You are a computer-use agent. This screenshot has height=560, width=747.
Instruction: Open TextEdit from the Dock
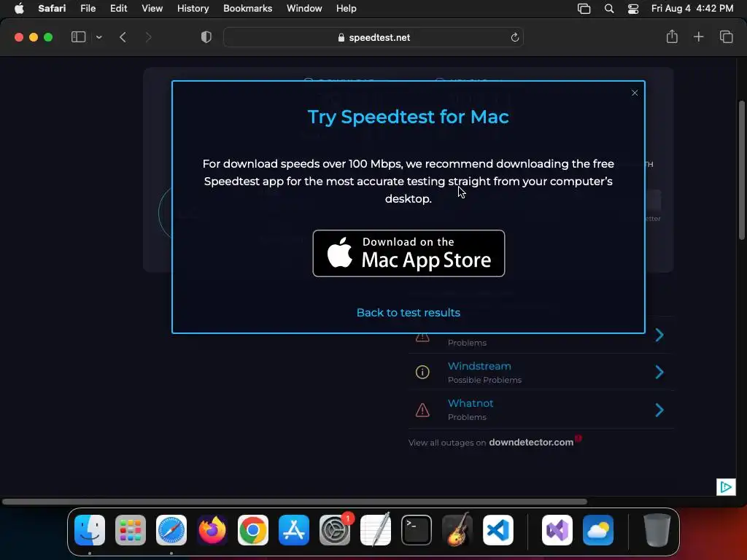click(x=376, y=530)
